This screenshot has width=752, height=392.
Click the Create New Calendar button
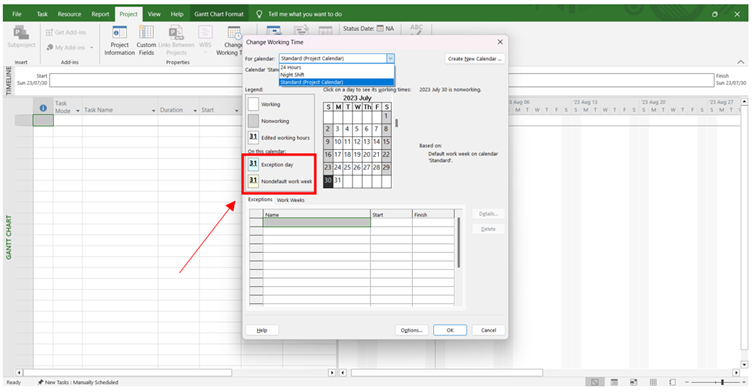475,59
